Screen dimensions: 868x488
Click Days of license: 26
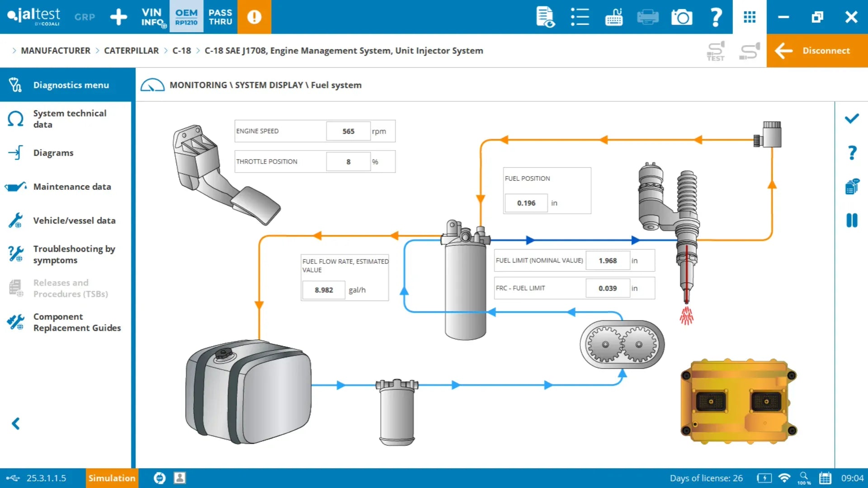[x=706, y=478]
